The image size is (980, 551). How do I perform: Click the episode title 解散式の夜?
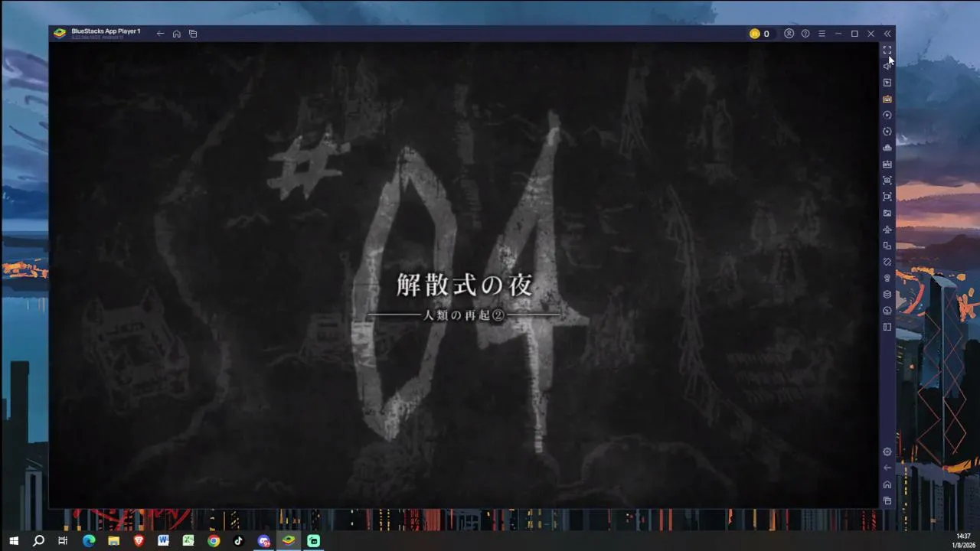[x=464, y=286]
